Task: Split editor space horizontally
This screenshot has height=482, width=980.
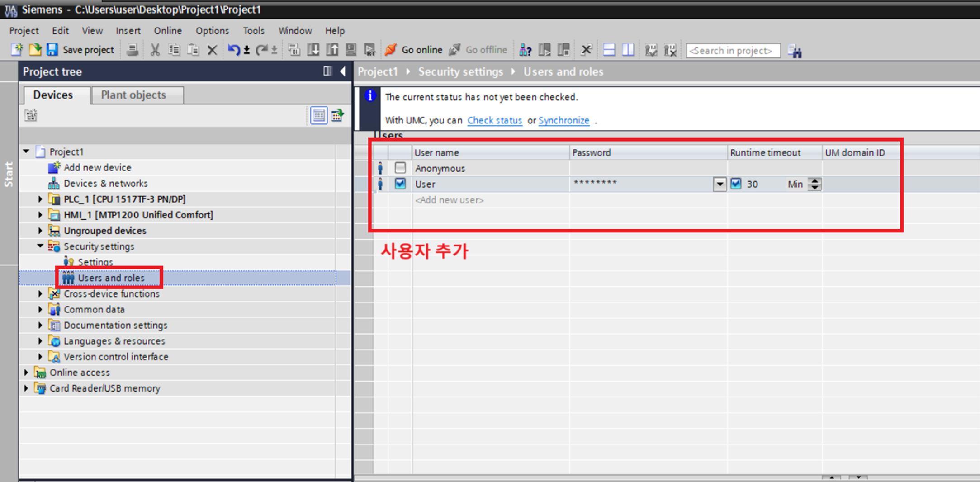Action: pos(609,50)
